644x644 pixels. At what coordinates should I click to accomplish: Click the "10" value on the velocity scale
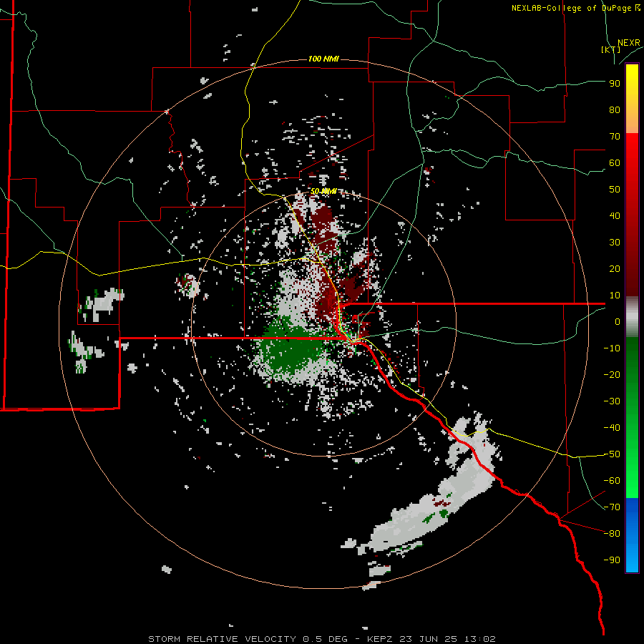pos(615,296)
